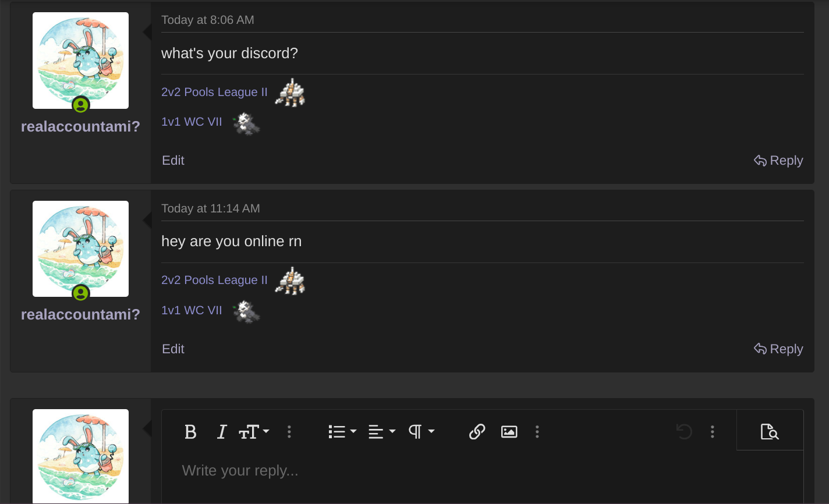Toggle bold formatting in reply editor
Image resolution: width=829 pixels, height=504 pixels.
[190, 432]
